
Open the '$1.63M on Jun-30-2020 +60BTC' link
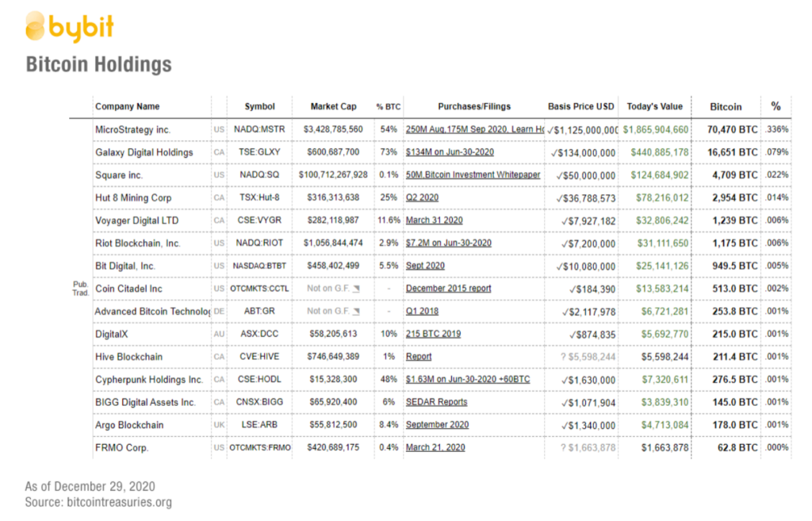coord(468,380)
